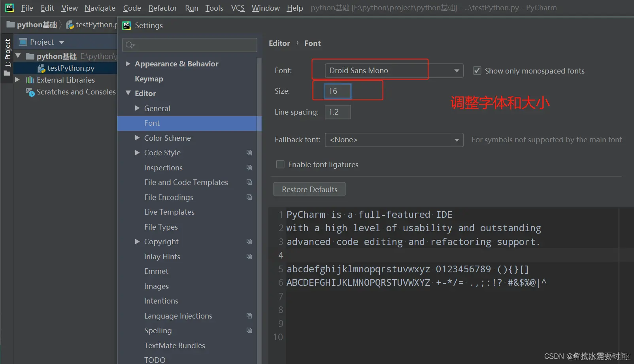The width and height of the screenshot is (634, 364).
Task: Open the File menu
Action: [x=27, y=8]
